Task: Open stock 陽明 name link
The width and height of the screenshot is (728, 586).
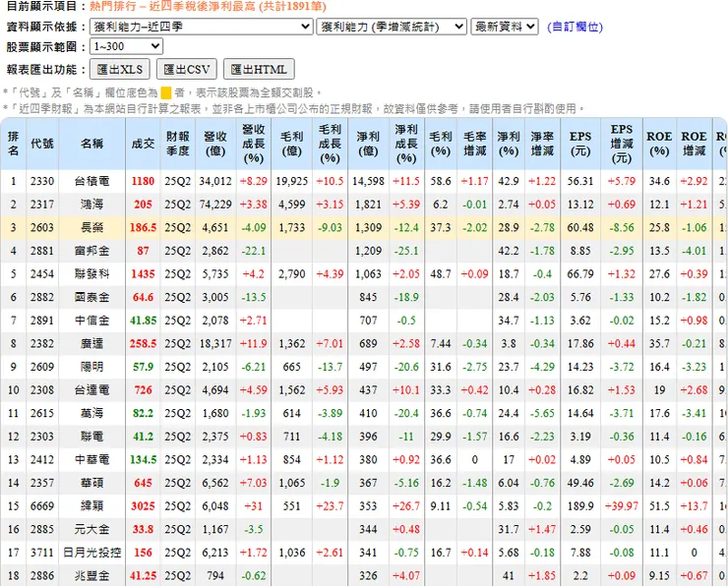Action: click(x=91, y=367)
